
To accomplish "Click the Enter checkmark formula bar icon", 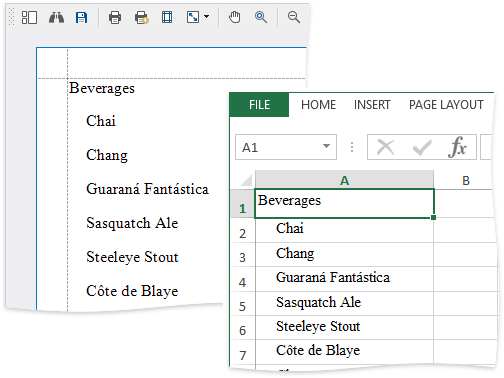I will click(x=422, y=147).
